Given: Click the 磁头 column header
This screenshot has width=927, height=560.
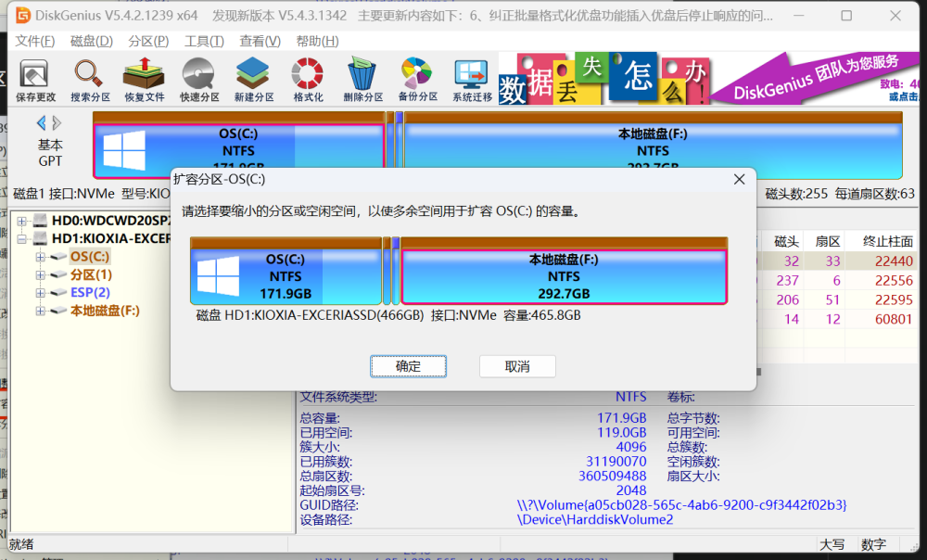Looking at the screenshot, I should (786, 241).
